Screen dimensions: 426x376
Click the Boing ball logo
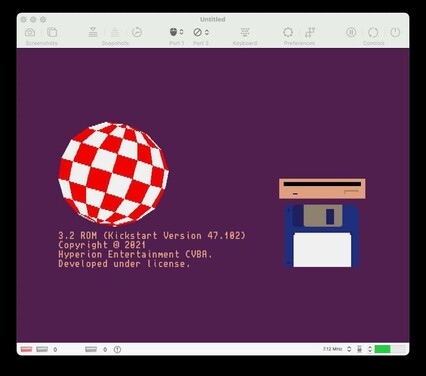click(113, 174)
